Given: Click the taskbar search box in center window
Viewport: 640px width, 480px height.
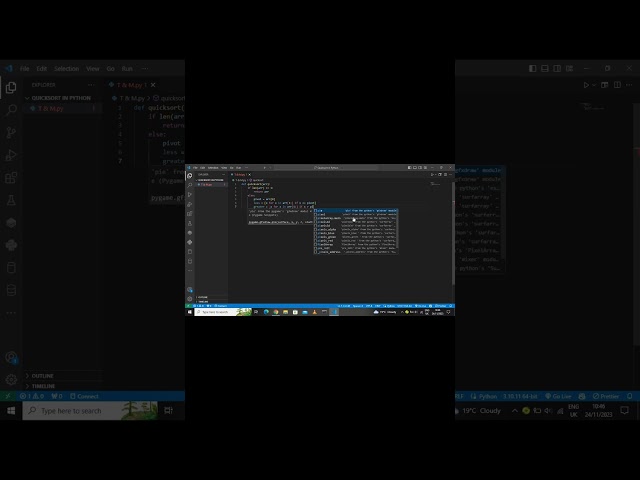Looking at the screenshot, I should tap(223, 312).
